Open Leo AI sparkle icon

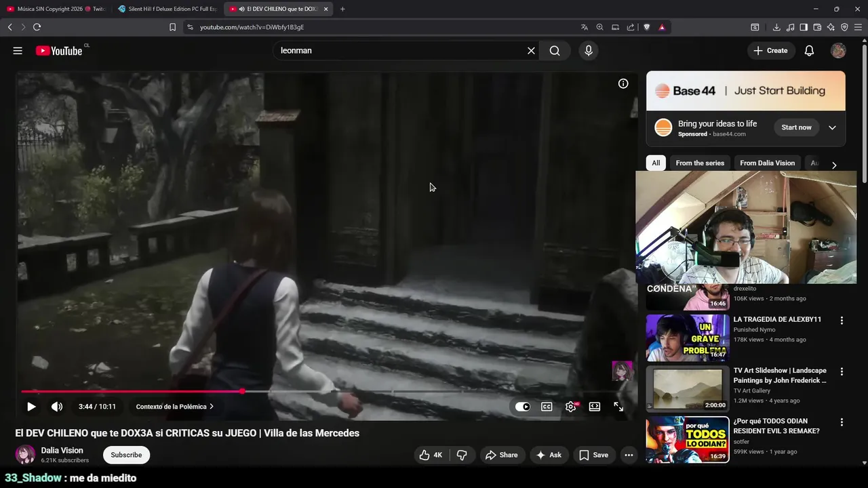coord(831,27)
